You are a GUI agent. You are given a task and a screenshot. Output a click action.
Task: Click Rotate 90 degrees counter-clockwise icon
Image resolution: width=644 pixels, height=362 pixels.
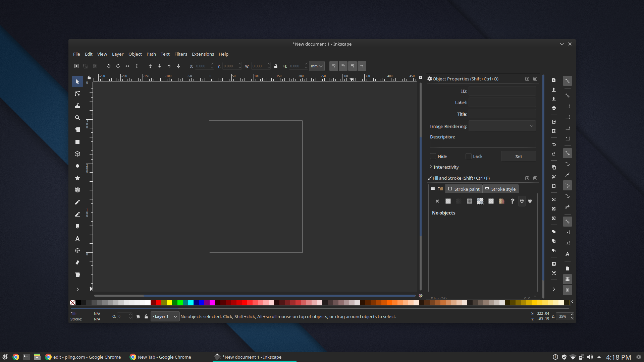point(109,66)
